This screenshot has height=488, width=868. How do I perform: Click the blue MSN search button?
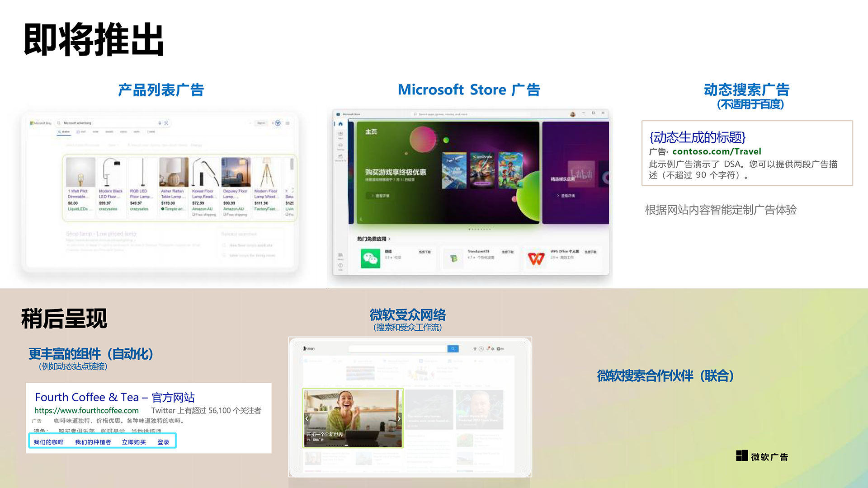tap(453, 349)
